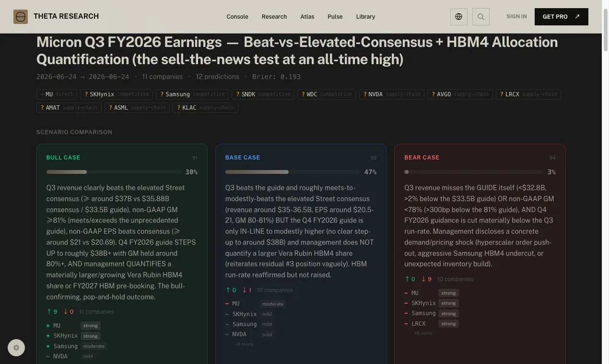Click the Base Case 47% probability bar
Screen dimensions: 609x364
pos(293,172)
